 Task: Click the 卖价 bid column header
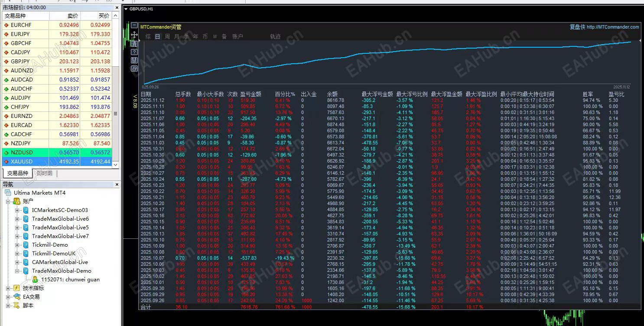[x=65, y=16]
